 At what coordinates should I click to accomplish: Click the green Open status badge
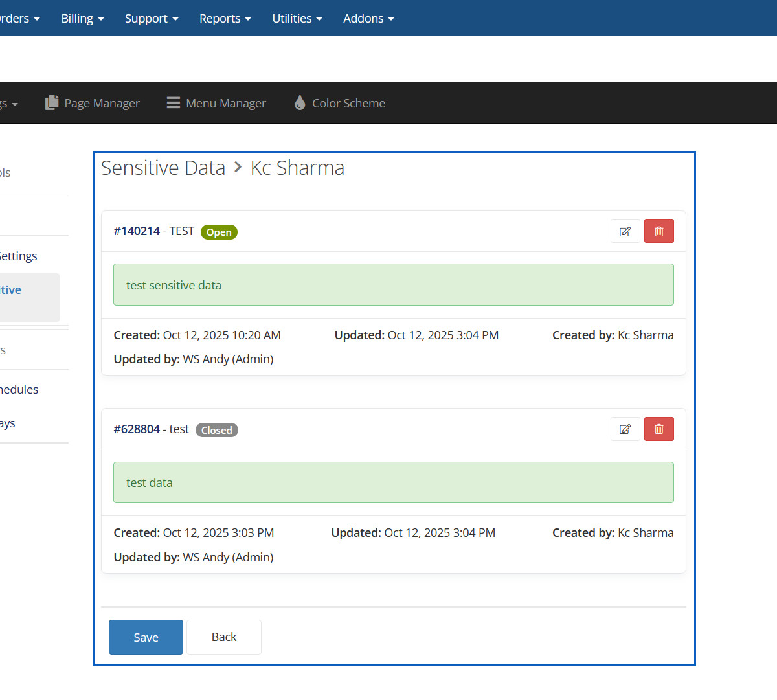click(x=219, y=232)
